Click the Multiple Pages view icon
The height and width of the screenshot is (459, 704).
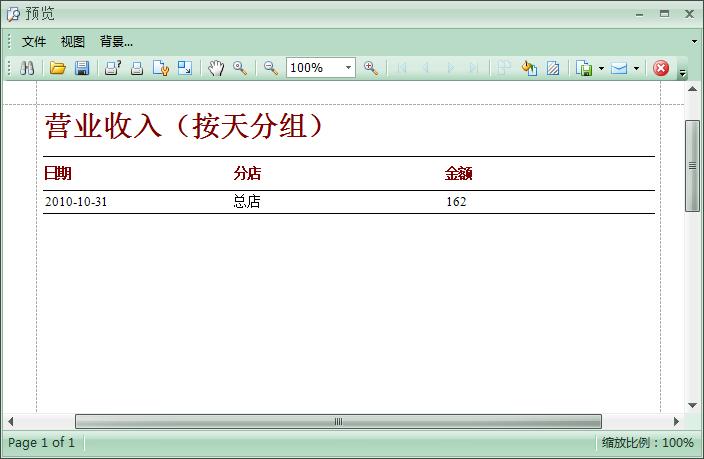pos(504,68)
